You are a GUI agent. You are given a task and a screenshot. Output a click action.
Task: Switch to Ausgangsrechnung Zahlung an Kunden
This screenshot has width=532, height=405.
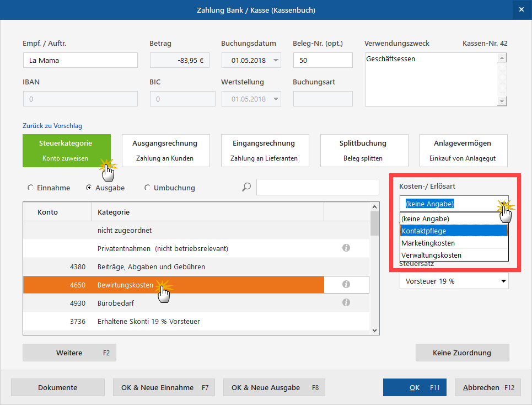pyautogui.click(x=165, y=151)
